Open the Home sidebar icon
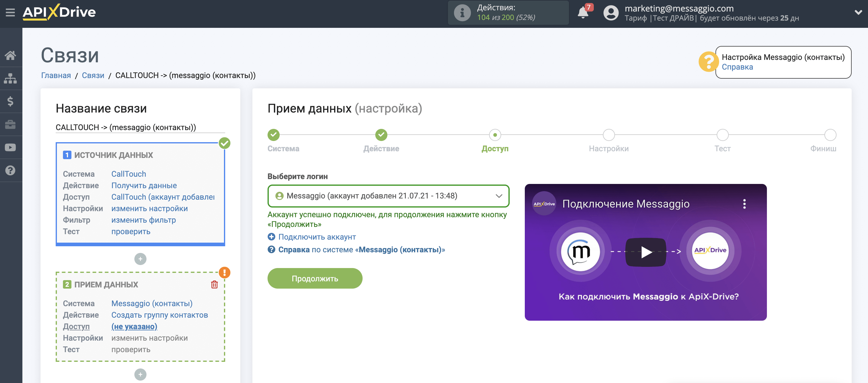Image resolution: width=868 pixels, height=383 pixels. [11, 55]
